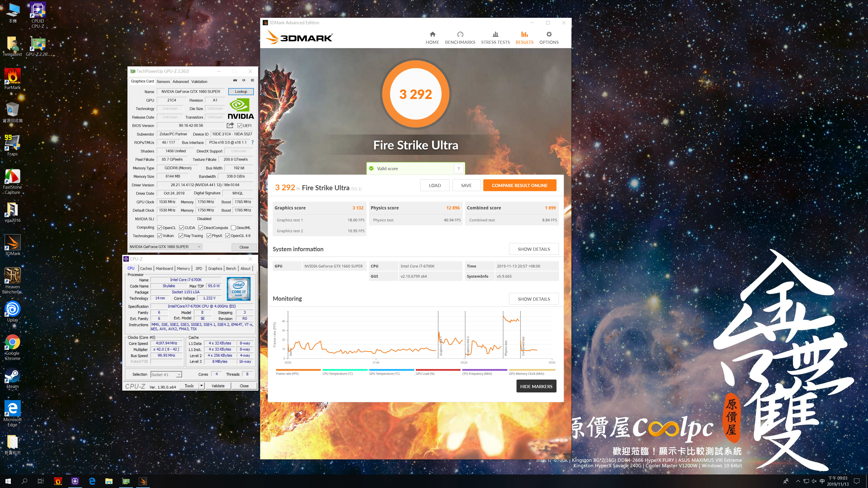Click GPU-Z refresh icon
Screen dimensions: 868x488
244,80
